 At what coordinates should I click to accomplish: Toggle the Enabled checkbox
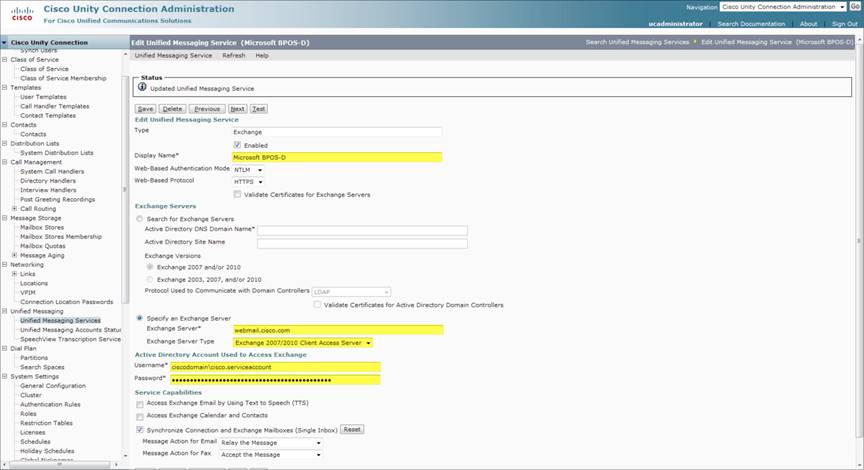point(237,145)
